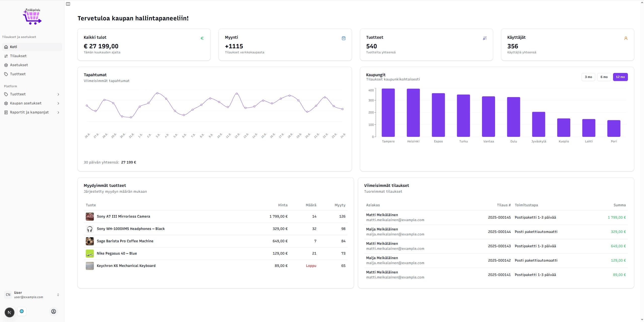Click the gear icon next to Asetukset

click(x=6, y=65)
